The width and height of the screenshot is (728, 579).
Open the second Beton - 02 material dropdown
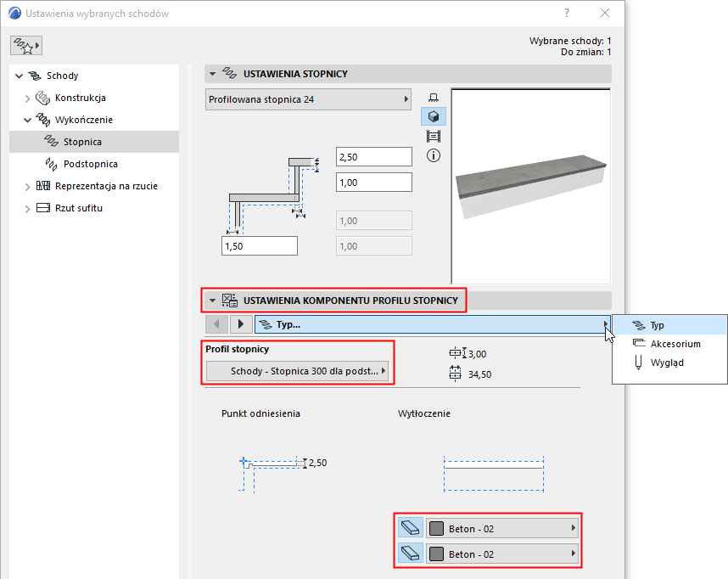pyautogui.click(x=502, y=554)
